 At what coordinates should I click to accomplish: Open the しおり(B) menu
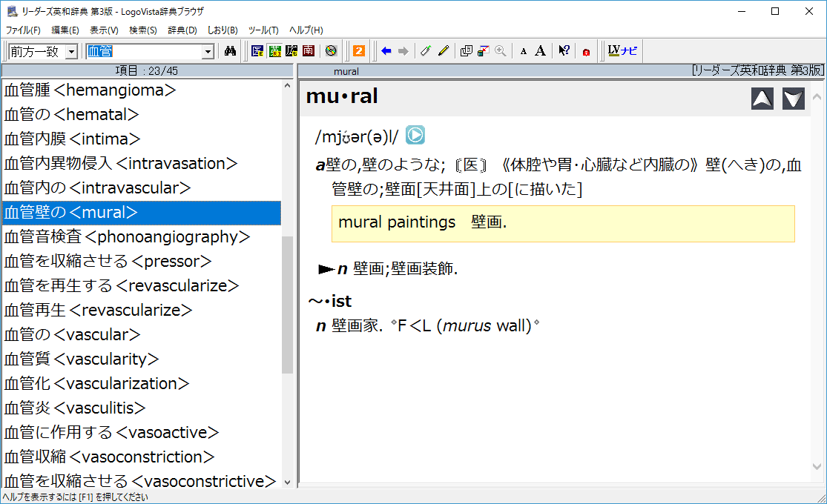point(223,30)
